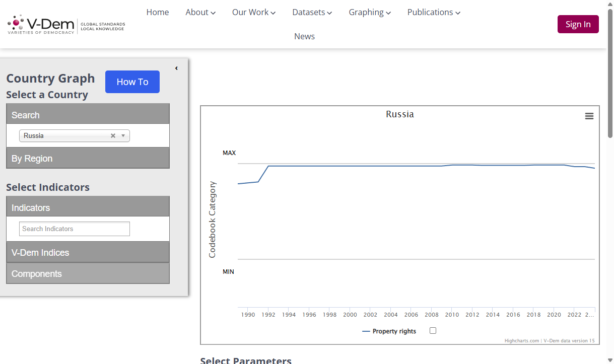Open the How To guide
614x364 pixels.
tap(132, 82)
